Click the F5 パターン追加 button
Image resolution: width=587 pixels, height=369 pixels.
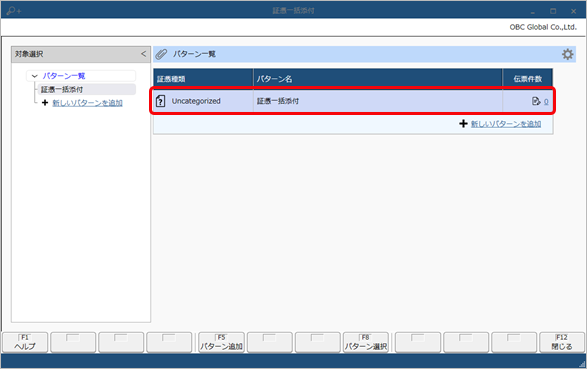[x=221, y=342]
